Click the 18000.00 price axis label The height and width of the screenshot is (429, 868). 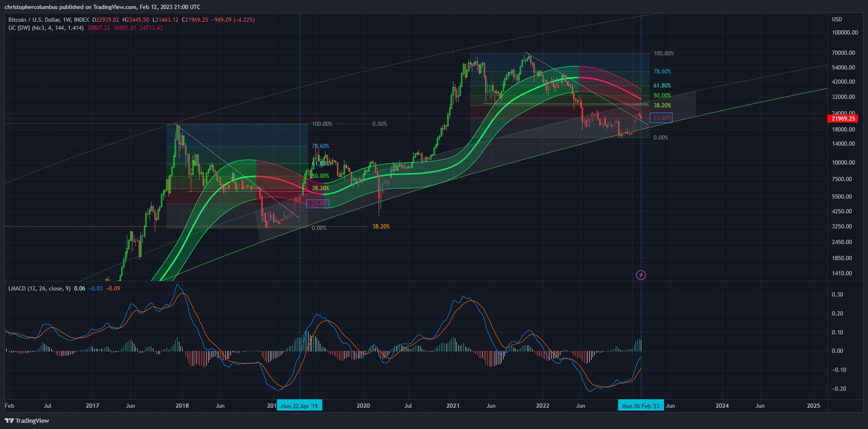tap(843, 130)
